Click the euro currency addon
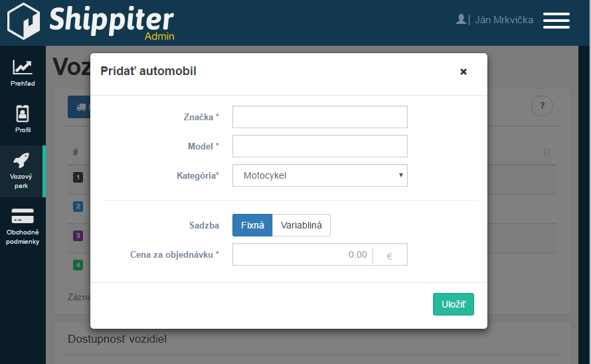The height and width of the screenshot is (364, 591). [390, 255]
